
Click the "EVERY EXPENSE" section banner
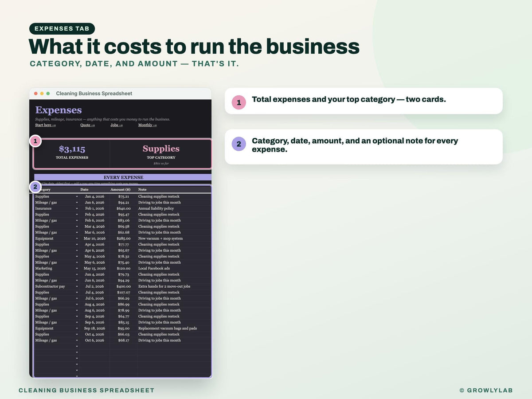(x=123, y=177)
